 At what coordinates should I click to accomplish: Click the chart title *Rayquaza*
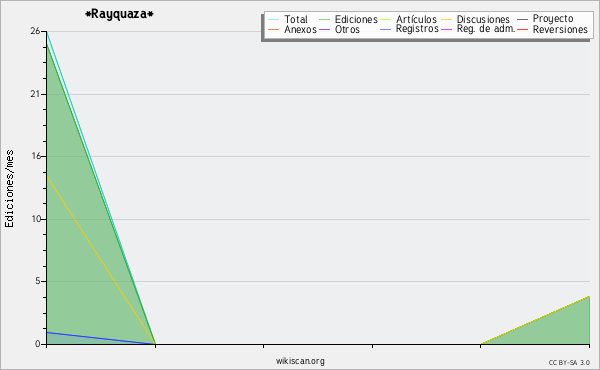[119, 14]
